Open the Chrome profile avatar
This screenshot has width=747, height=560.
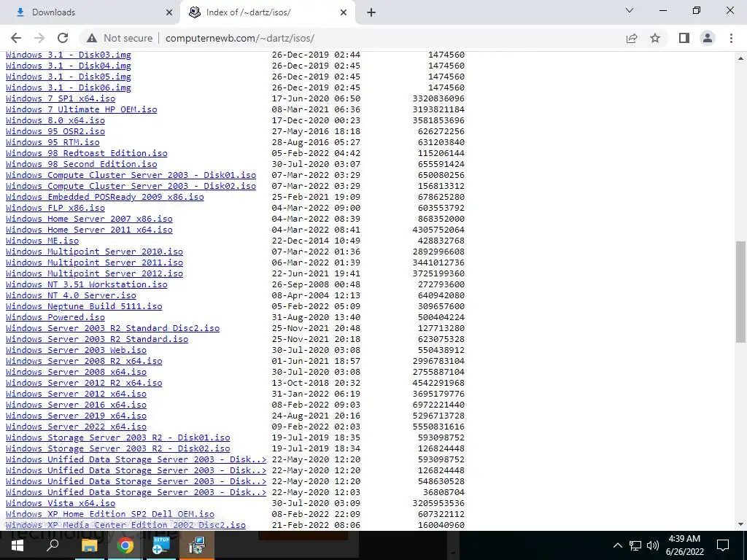(x=708, y=38)
